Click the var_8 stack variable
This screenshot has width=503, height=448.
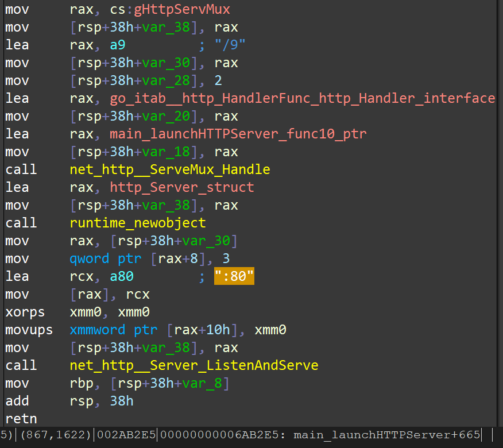click(x=202, y=383)
